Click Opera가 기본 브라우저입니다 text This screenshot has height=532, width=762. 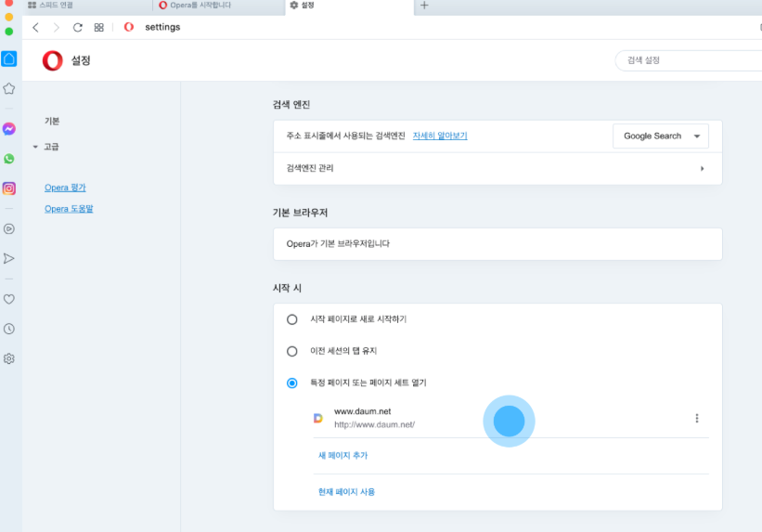click(x=338, y=243)
